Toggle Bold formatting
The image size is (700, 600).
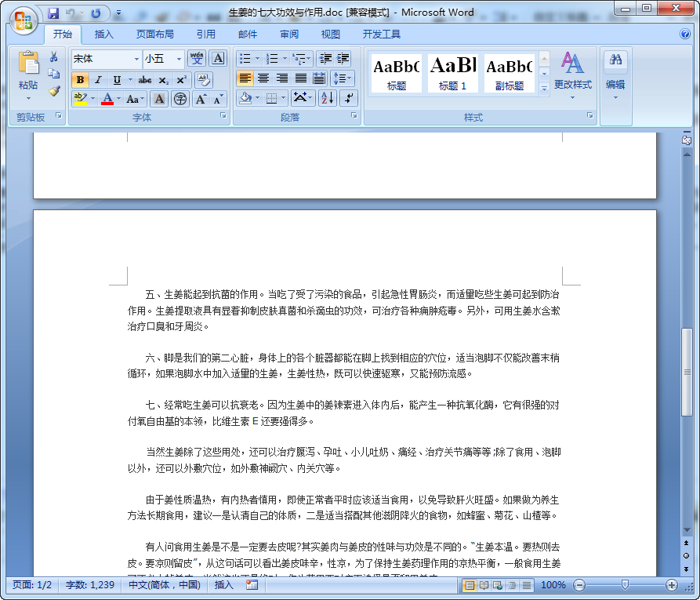[81, 80]
